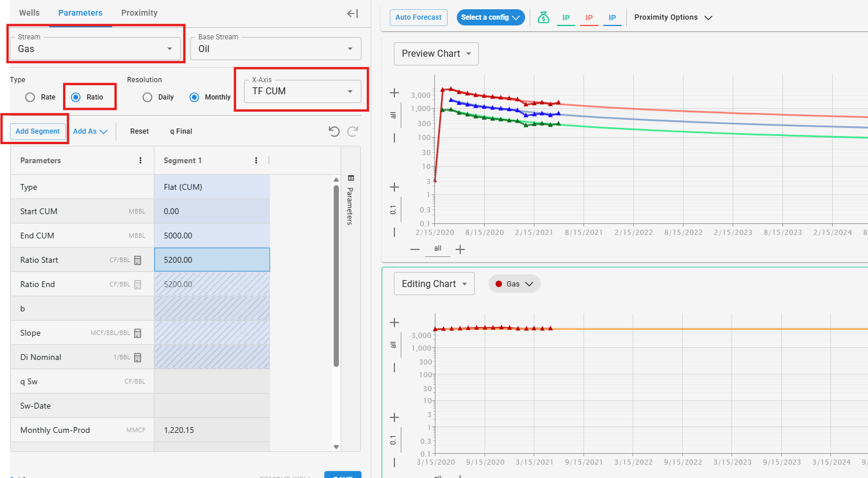This screenshot has width=868, height=478.
Task: Click calculator icon beside Di Nominal
Action: pyautogui.click(x=138, y=358)
